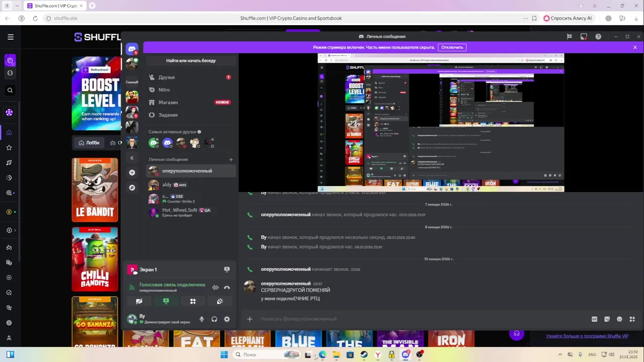Focus the message field to оперуполномоченный

point(423,319)
